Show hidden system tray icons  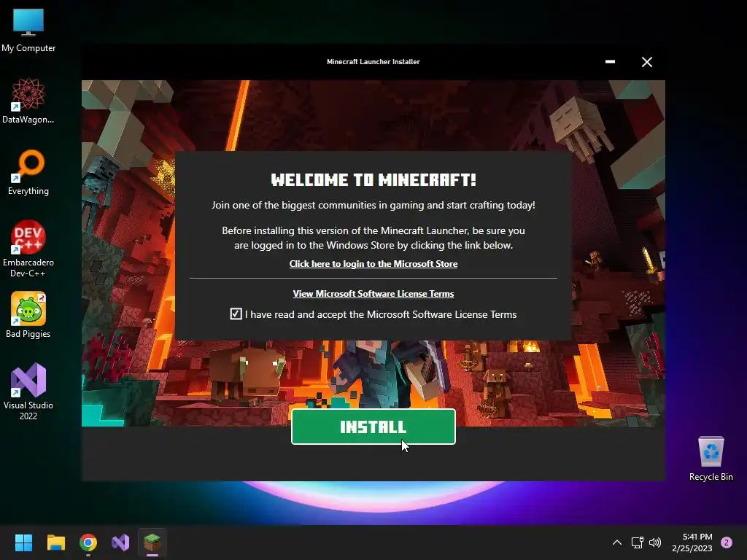point(617,542)
